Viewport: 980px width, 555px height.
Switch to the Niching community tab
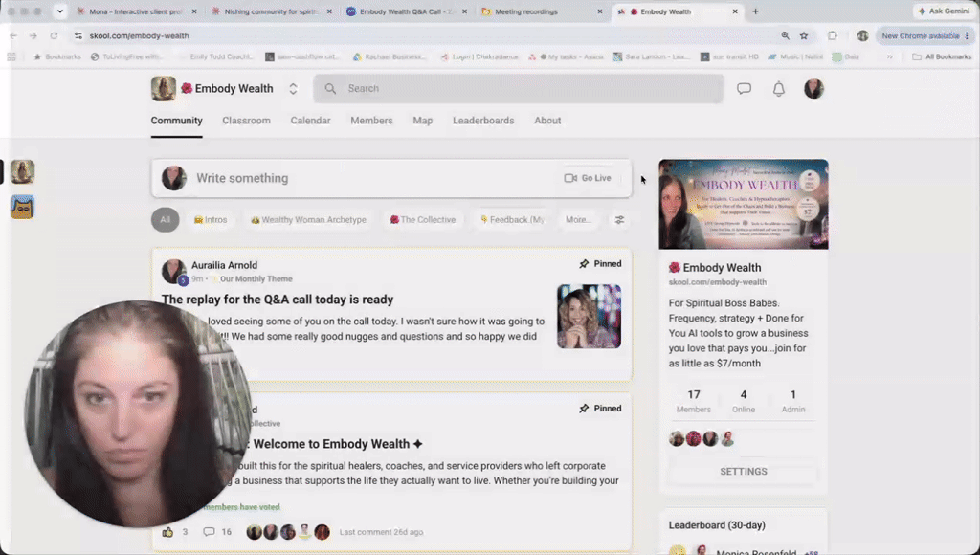[271, 11]
